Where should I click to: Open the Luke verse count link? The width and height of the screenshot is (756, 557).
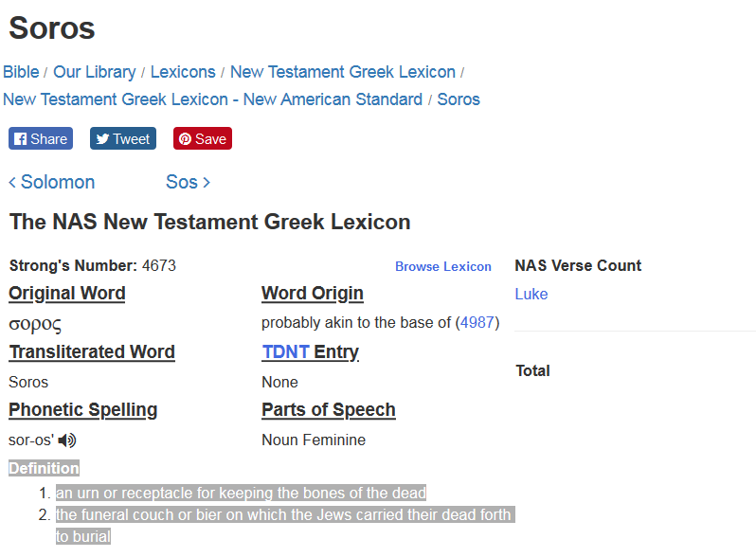point(531,295)
